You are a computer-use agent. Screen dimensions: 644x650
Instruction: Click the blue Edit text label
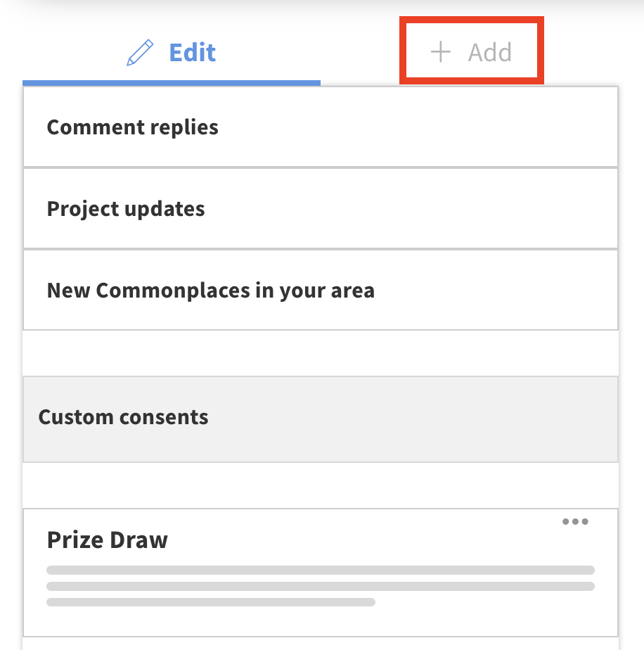193,53
